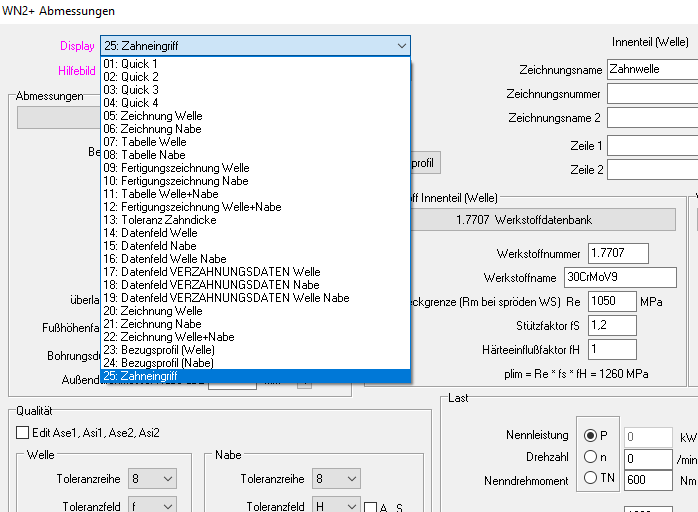Focus the Nenndrehmoment field showing 600
This screenshot has height=512, width=698.
[647, 480]
